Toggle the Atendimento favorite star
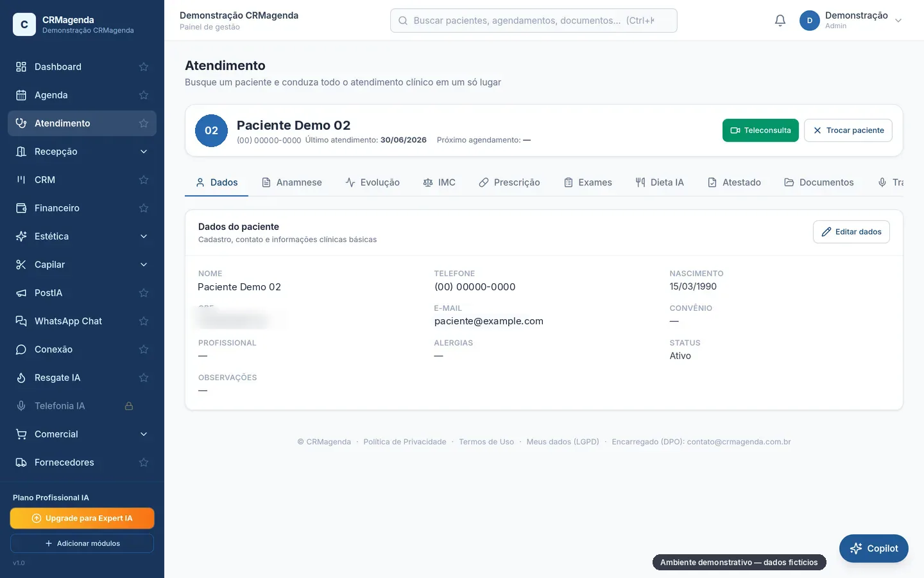Screen dimensions: 924x578 [144, 123]
